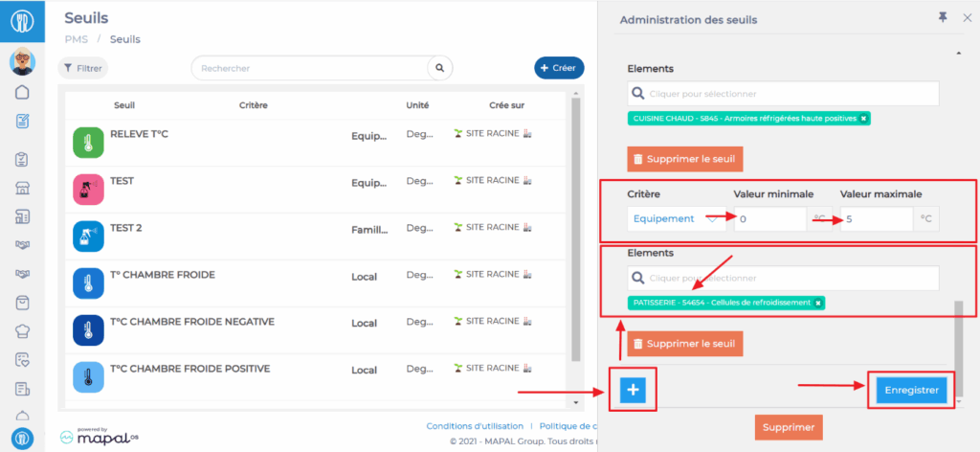This screenshot has width=980, height=452.
Task: Remove the CUISINE CHAUD element tag
Action: coord(863,119)
